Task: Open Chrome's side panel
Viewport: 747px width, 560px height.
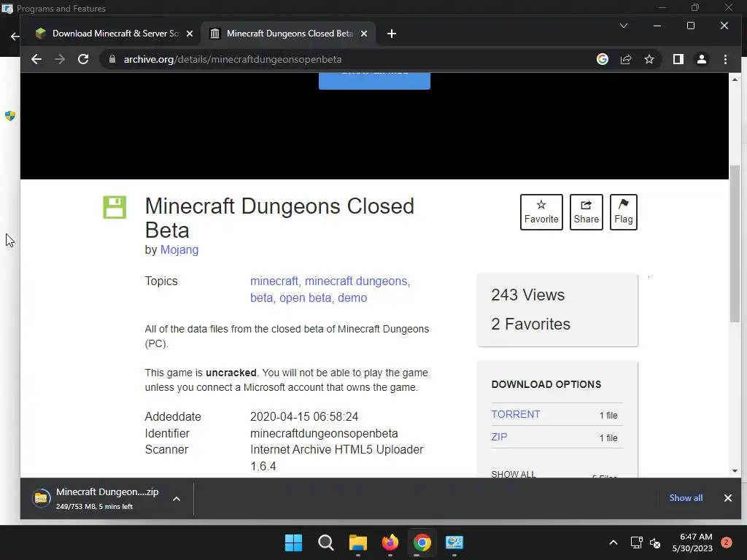Action: [x=678, y=59]
